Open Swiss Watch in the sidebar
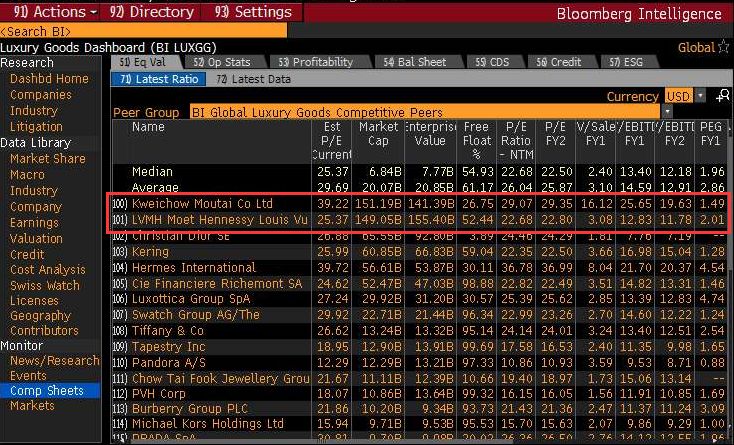 [x=44, y=285]
